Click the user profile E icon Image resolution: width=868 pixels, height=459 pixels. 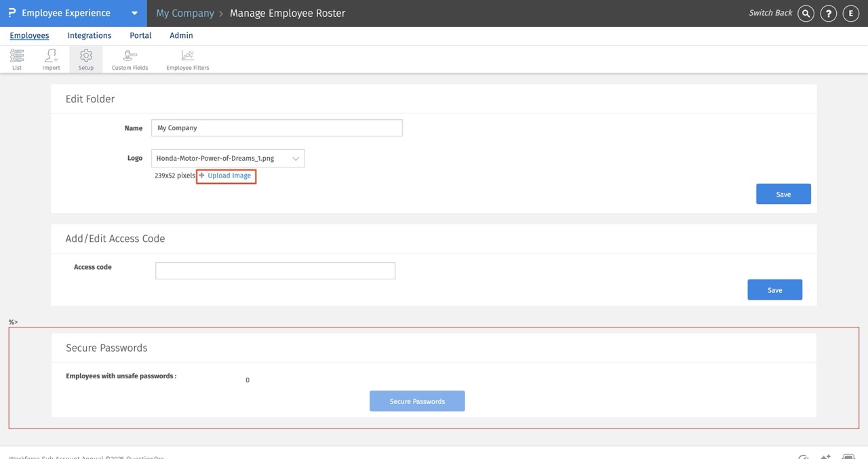coord(850,14)
